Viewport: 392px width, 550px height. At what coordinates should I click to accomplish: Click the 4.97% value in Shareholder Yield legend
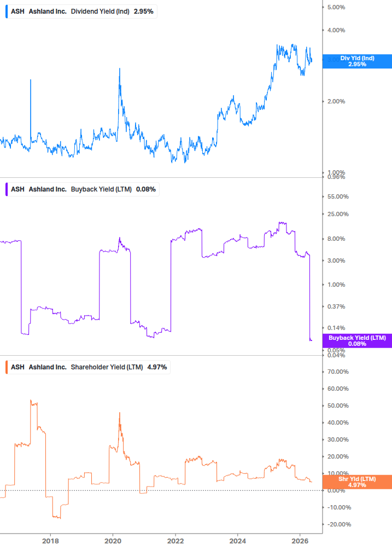157,367
